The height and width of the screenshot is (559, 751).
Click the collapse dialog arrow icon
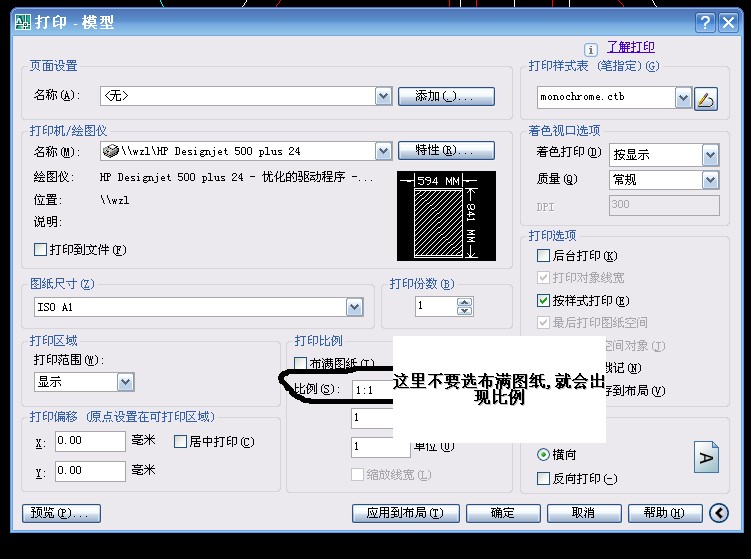[x=718, y=513]
